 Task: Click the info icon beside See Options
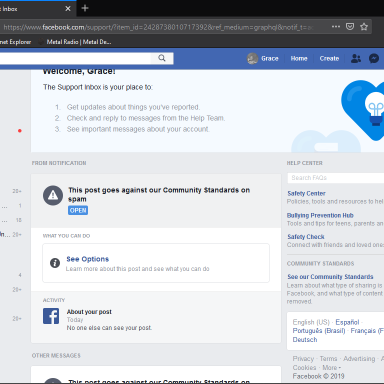tap(55, 263)
